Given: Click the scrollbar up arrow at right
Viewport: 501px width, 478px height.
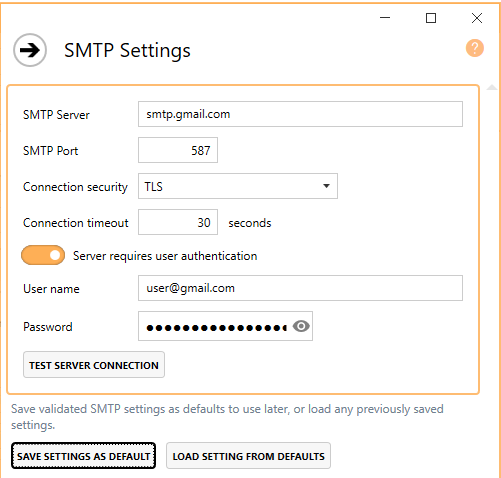Looking at the screenshot, I should [x=492, y=88].
